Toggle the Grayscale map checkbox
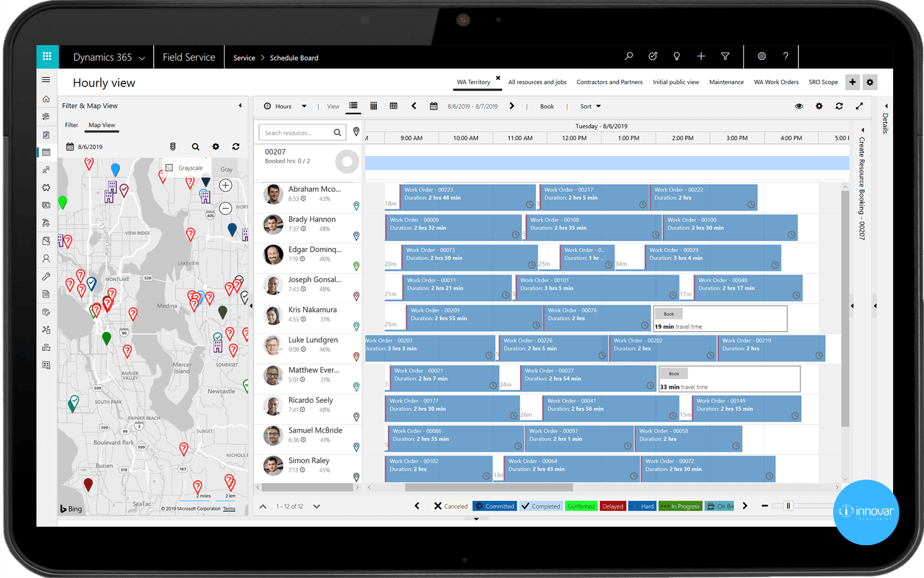The height and width of the screenshot is (578, 924). (x=169, y=168)
